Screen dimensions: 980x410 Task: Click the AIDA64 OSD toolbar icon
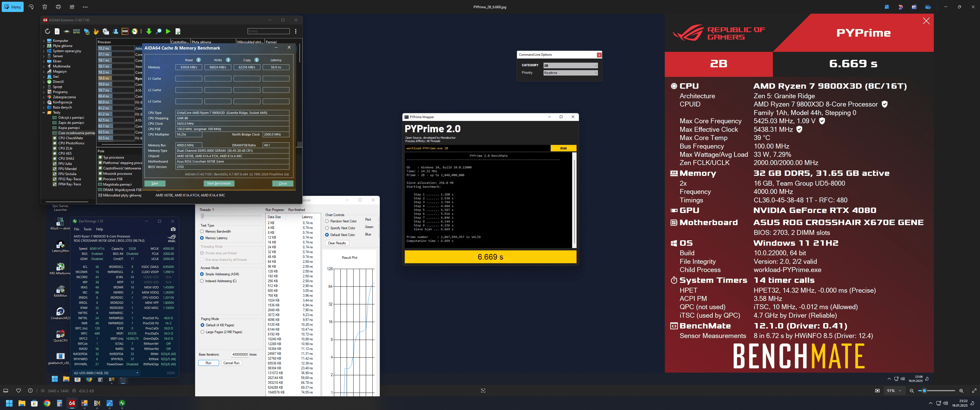[125, 31]
